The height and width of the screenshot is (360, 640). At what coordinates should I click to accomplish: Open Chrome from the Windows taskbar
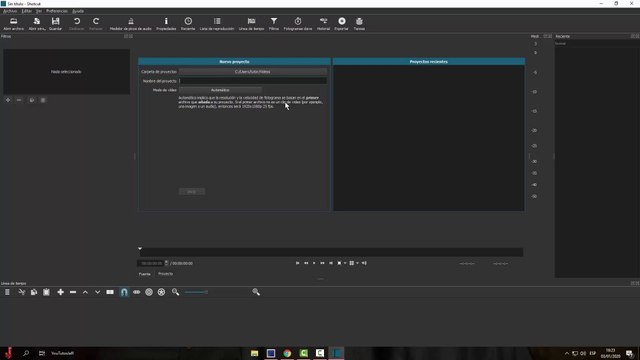(287, 353)
